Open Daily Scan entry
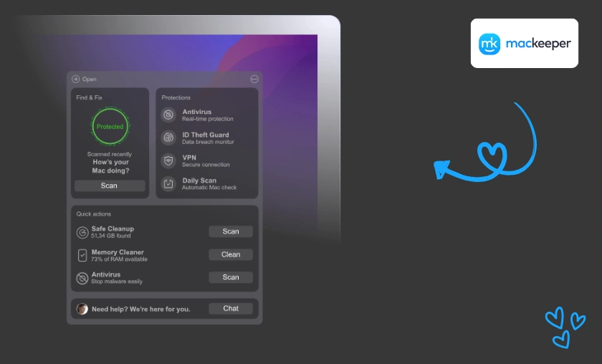This screenshot has width=602, height=364. 208,183
